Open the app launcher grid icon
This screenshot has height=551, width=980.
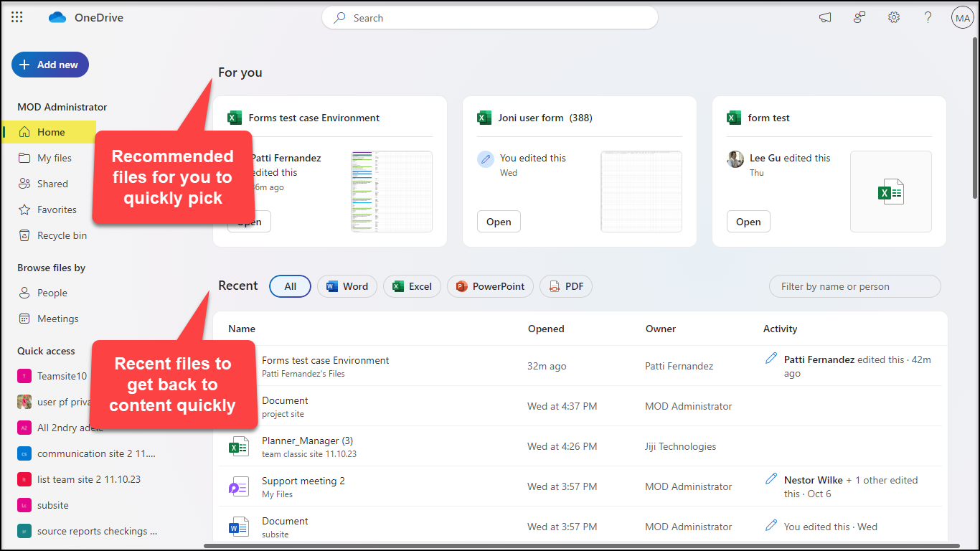coord(17,18)
